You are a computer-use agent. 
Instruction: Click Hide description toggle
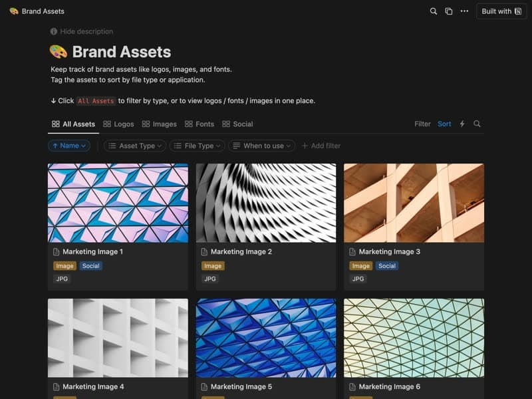pyautogui.click(x=82, y=31)
